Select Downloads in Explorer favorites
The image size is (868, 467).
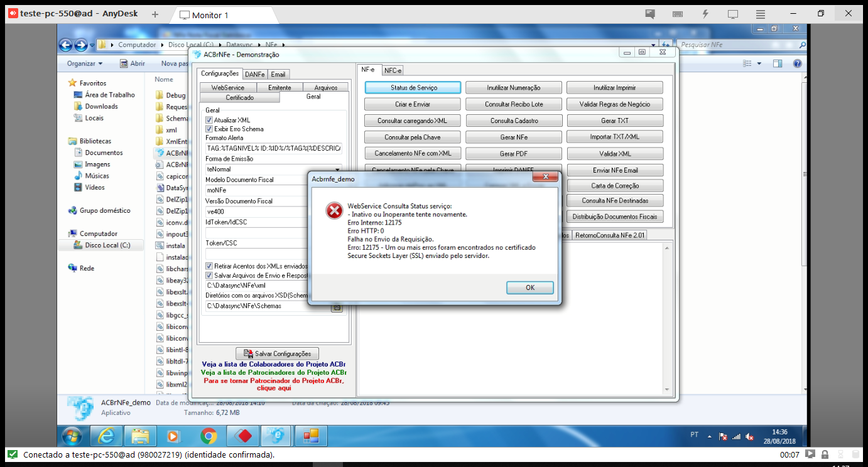(101, 107)
